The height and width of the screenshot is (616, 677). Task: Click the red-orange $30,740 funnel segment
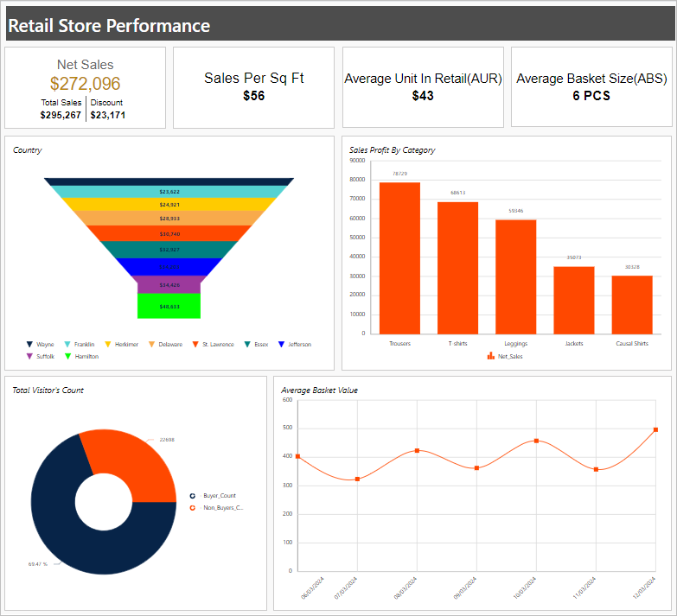[169, 233]
